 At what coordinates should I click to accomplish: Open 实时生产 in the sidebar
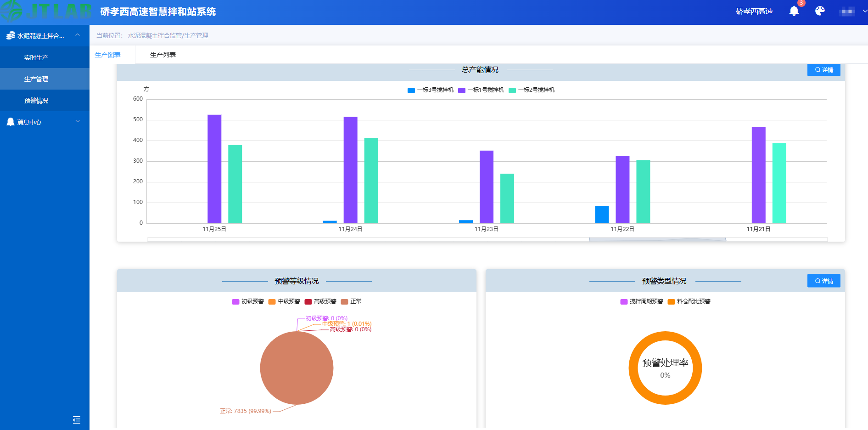point(36,57)
